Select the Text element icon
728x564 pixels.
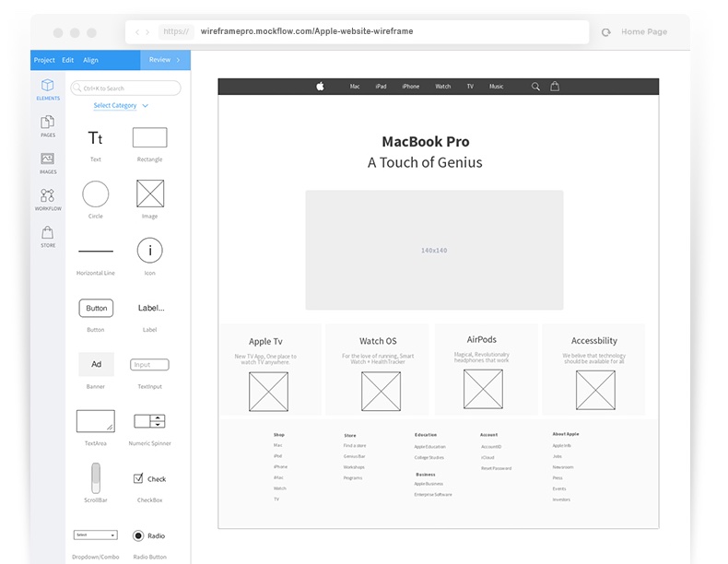pos(96,138)
